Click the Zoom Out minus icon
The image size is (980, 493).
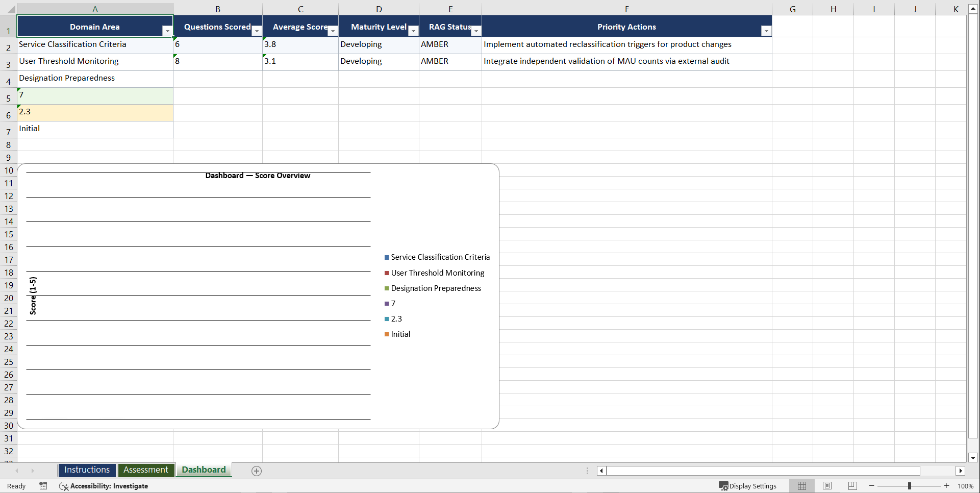871,486
